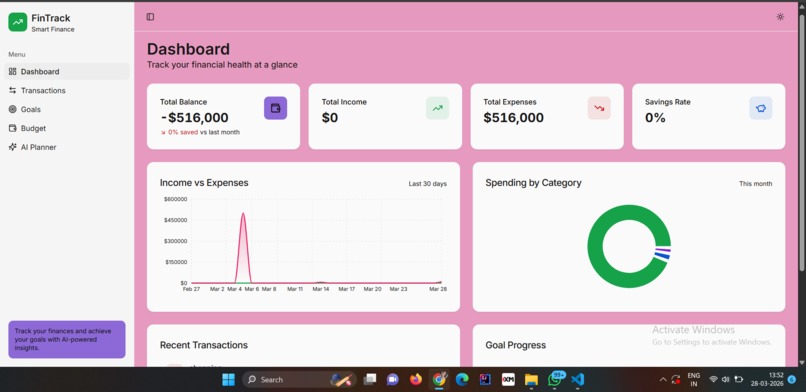This screenshot has height=392, width=806.
Task: Click the 'Track your financial health' subtitle
Action: [x=222, y=65]
